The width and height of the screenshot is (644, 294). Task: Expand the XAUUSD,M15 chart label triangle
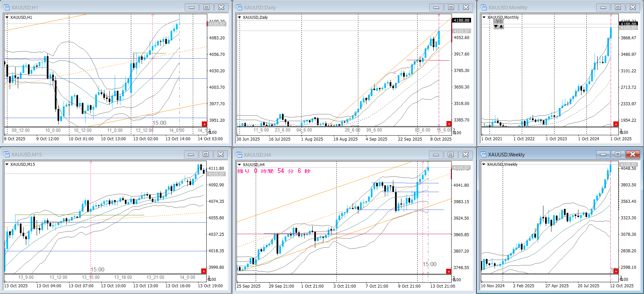[x=7, y=164]
